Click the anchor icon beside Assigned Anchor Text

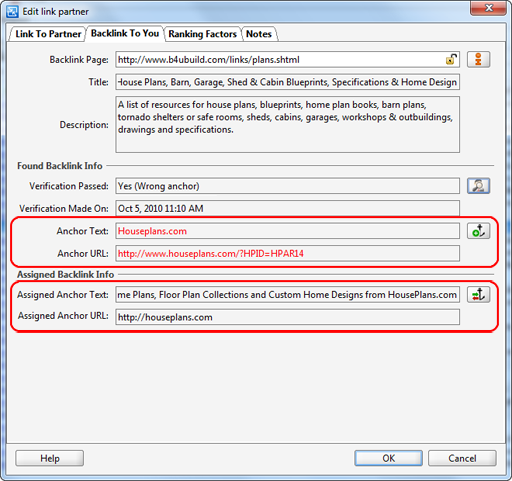[478, 294]
